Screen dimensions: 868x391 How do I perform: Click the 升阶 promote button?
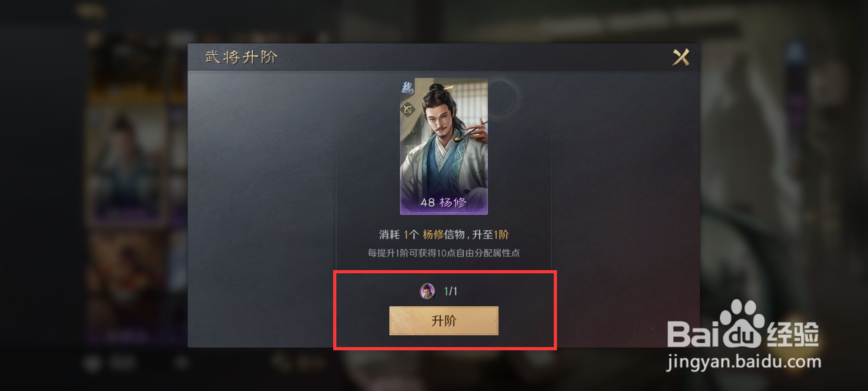tap(443, 321)
